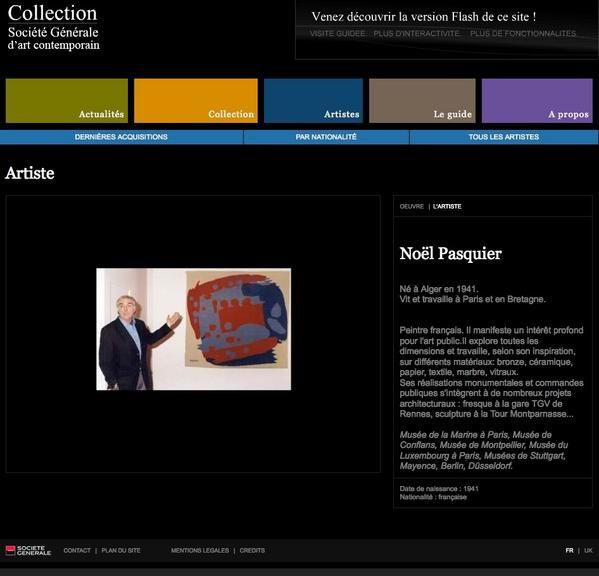Click the Collection Société Générale site logo

click(x=53, y=28)
